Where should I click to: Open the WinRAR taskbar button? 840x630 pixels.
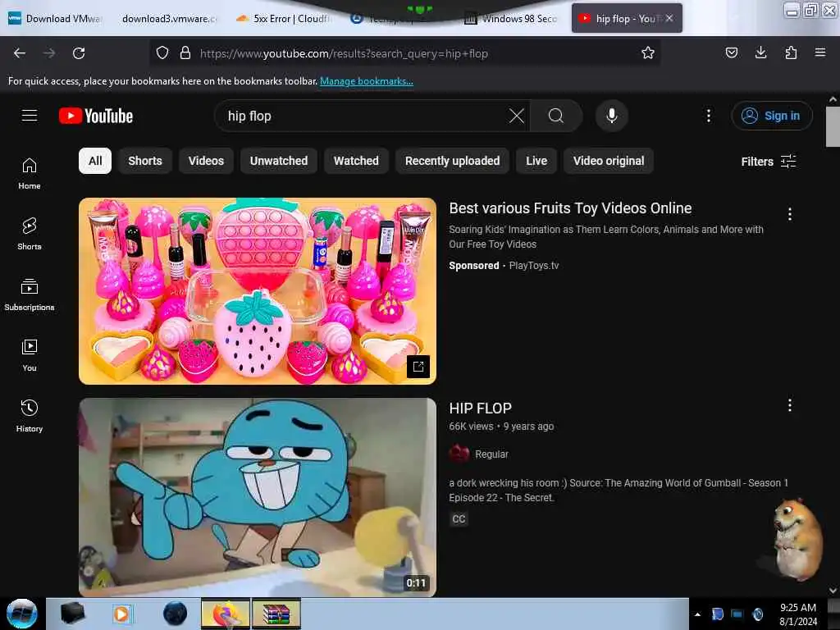pos(276,614)
